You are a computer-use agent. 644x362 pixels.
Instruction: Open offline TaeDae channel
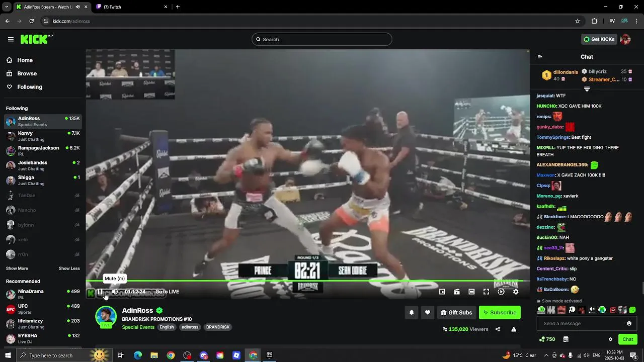point(43,195)
